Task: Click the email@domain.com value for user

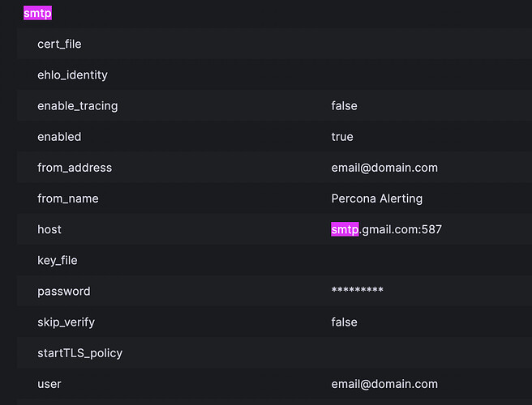Action: pyautogui.click(x=384, y=384)
